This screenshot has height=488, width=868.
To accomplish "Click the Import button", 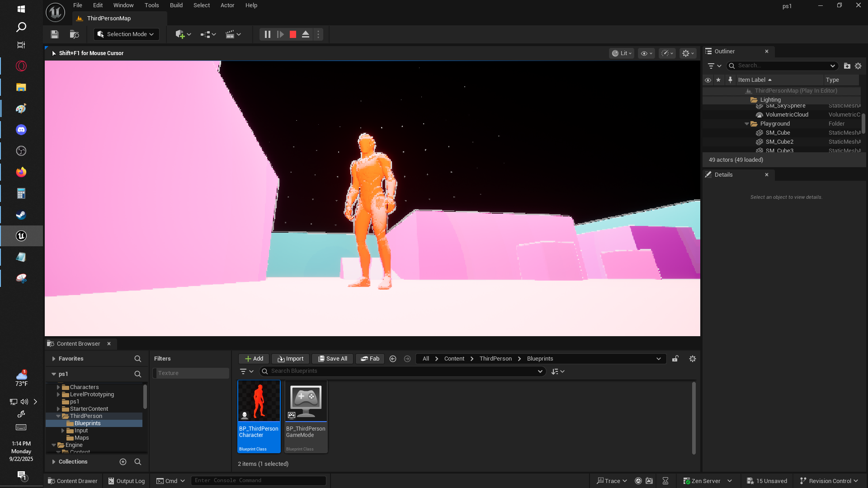I will point(291,359).
